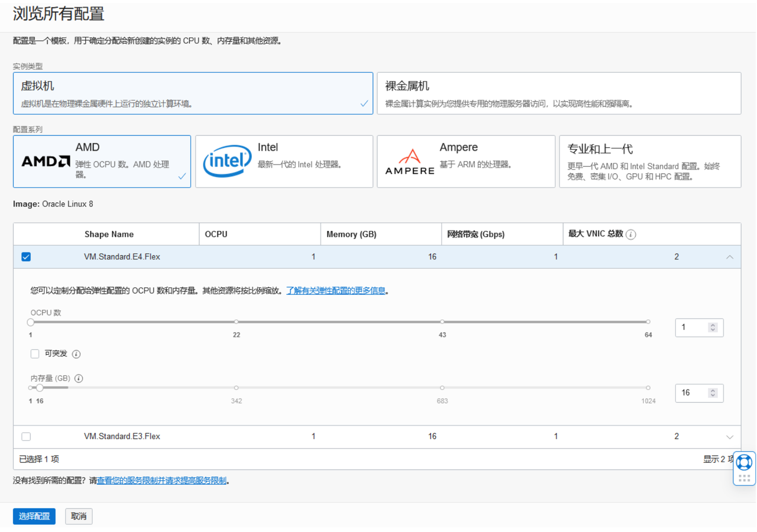Open the info icon next to 内存量 (GB)
This screenshot has width=757, height=532.
79,378
